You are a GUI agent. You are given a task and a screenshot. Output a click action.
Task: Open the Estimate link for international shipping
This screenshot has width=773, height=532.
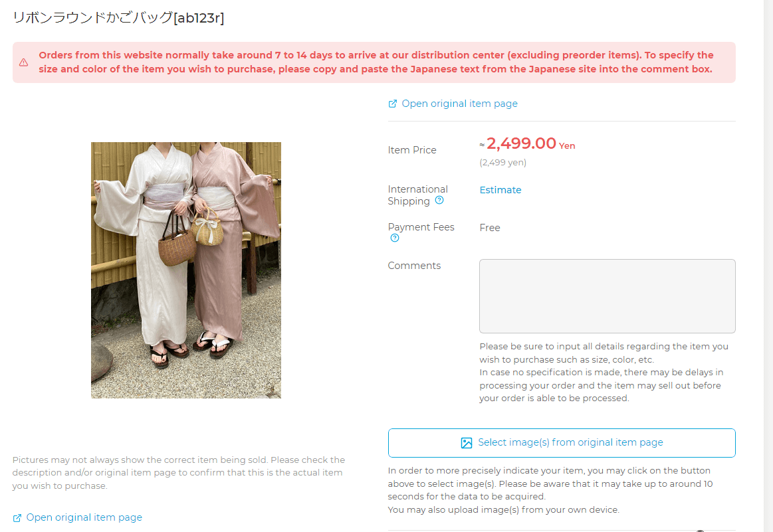(500, 190)
